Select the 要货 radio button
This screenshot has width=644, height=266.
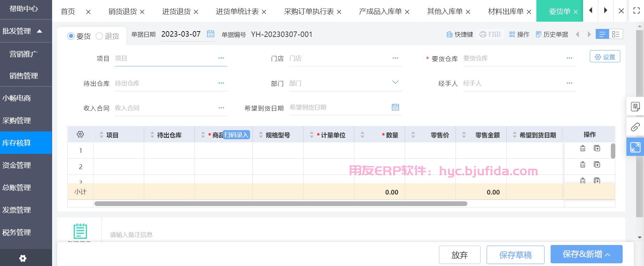click(71, 36)
